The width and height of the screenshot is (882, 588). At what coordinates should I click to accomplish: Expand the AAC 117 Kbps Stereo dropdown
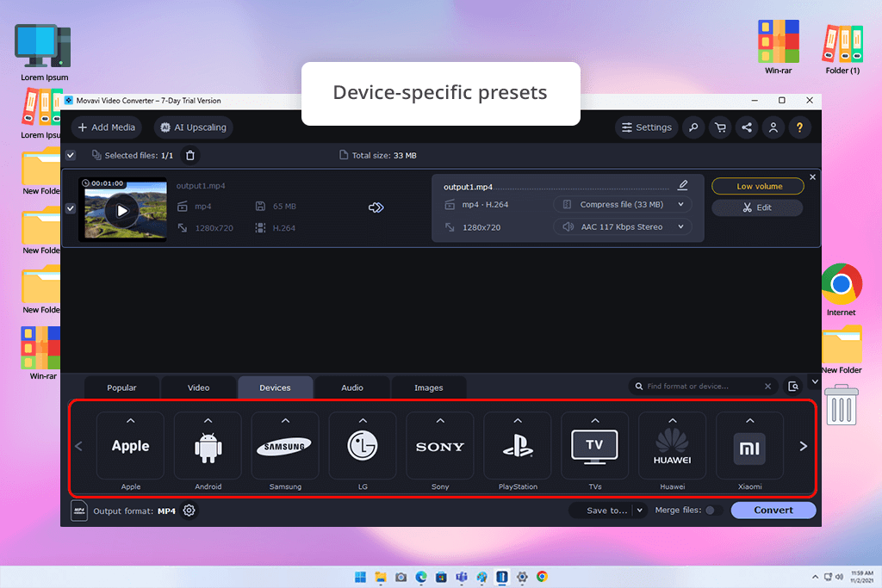coord(623,226)
